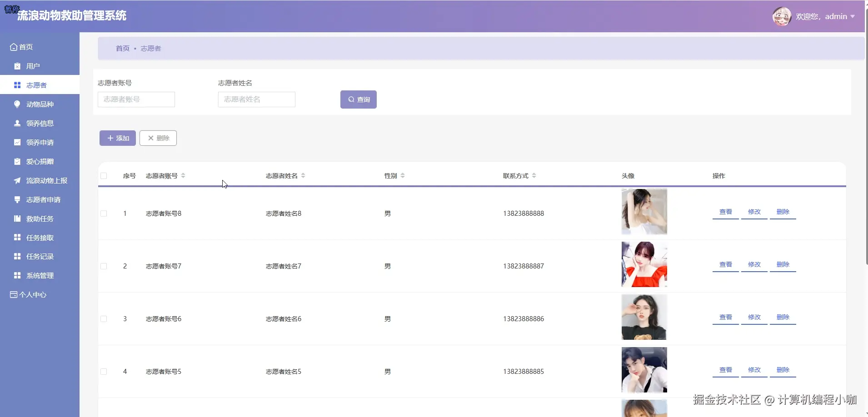Image resolution: width=868 pixels, height=417 pixels.
Task: Open the admin user dropdown arrow
Action: (x=853, y=17)
